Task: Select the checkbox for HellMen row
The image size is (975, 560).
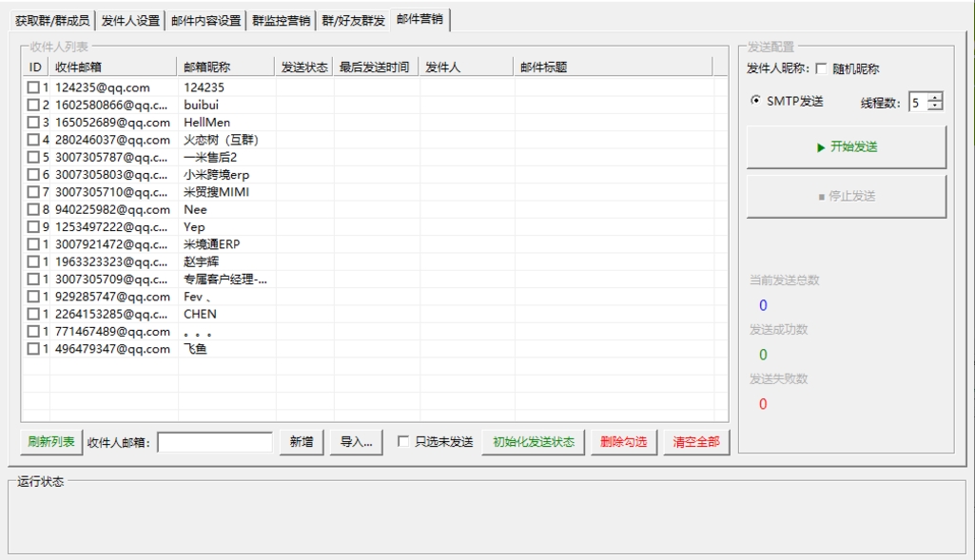Action: [x=33, y=123]
